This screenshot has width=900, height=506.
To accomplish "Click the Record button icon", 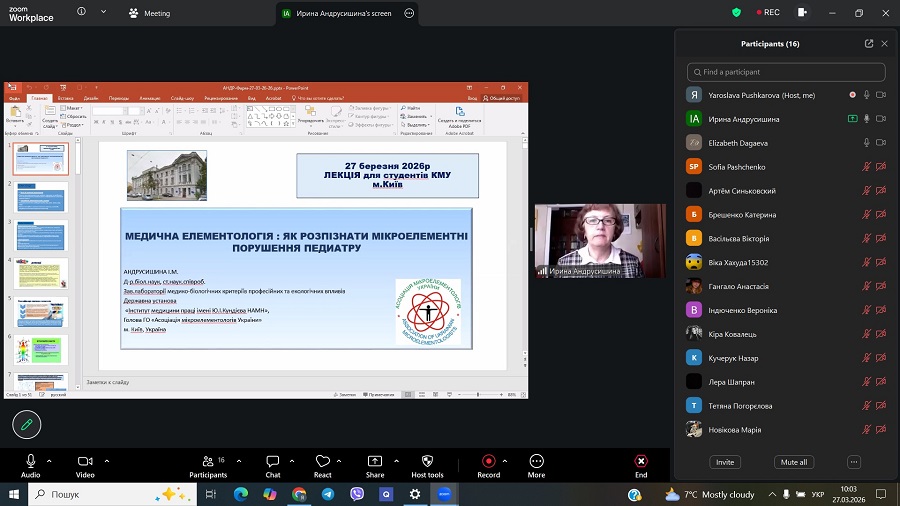I will click(488, 461).
